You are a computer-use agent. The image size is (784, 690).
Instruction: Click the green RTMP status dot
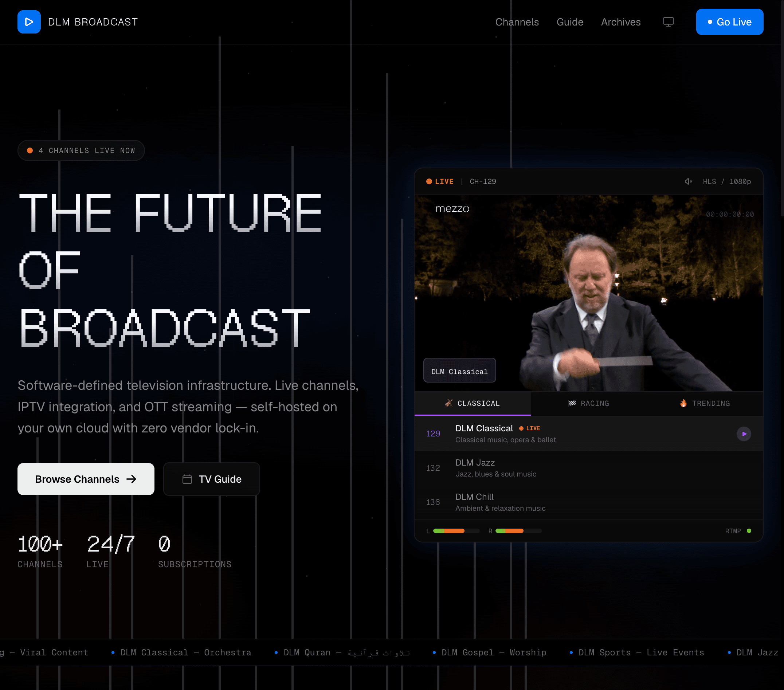tap(749, 531)
